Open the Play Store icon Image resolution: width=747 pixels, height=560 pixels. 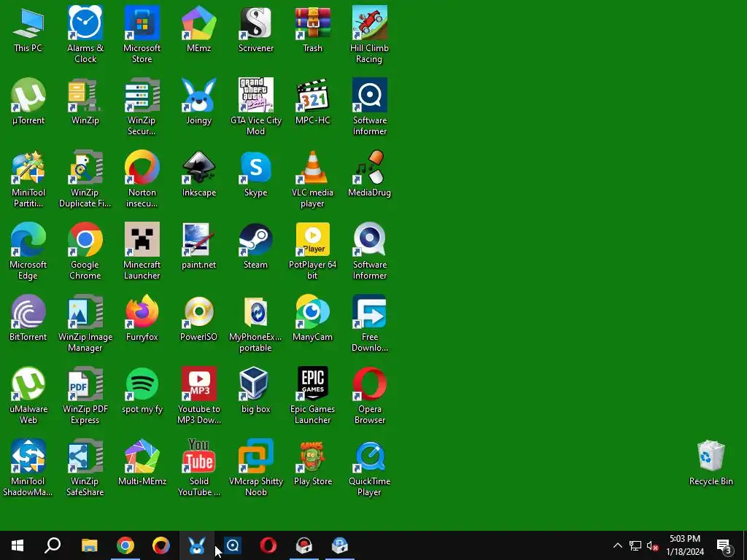[312, 462]
